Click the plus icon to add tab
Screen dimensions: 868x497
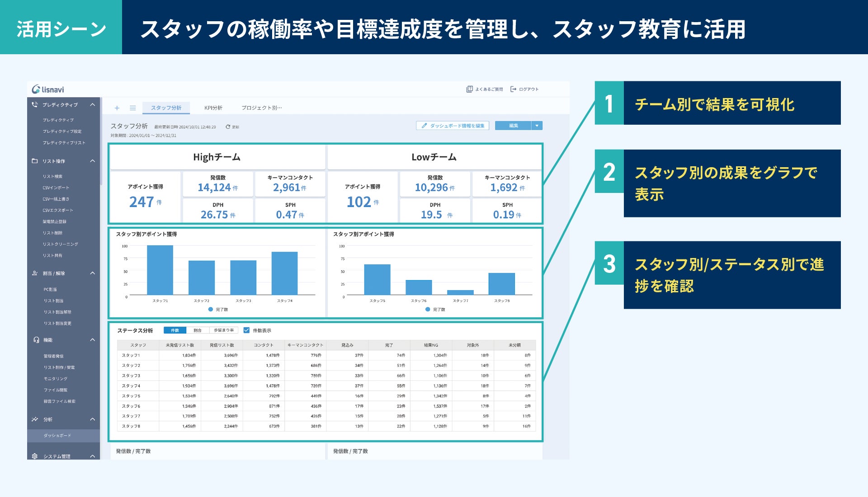[117, 108]
